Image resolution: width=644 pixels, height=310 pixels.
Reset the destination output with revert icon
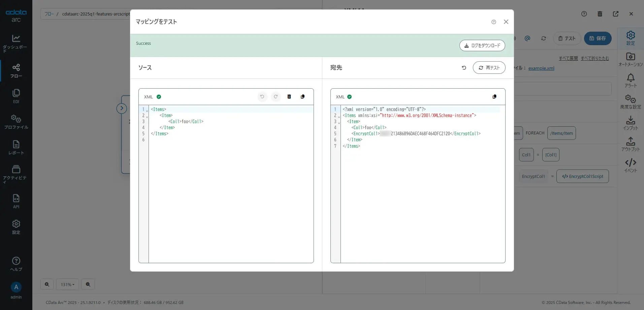click(x=464, y=68)
